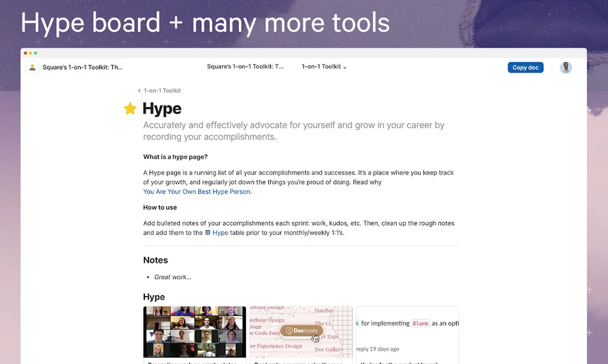Click the star icon beside the Hype heading
The image size is (608, 364).
[x=129, y=109]
